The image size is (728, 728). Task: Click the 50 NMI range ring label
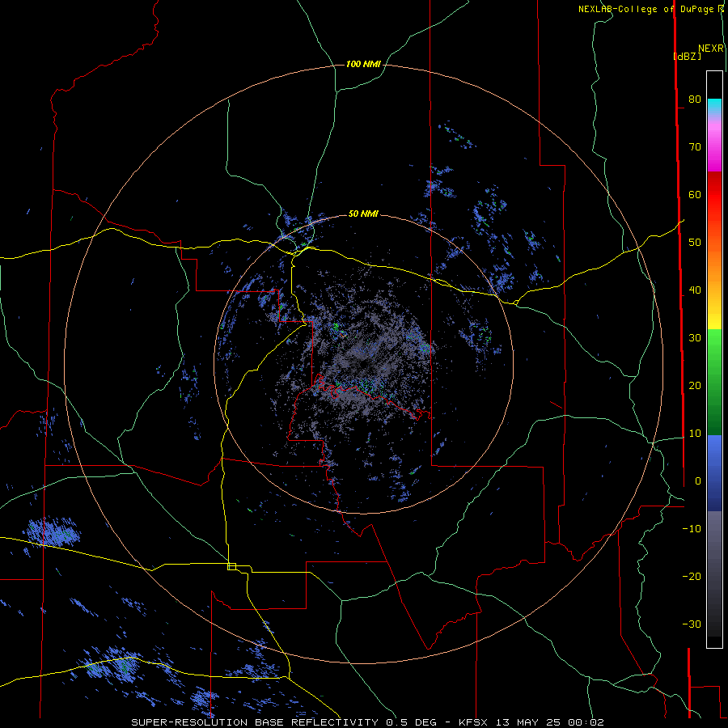tap(363, 214)
